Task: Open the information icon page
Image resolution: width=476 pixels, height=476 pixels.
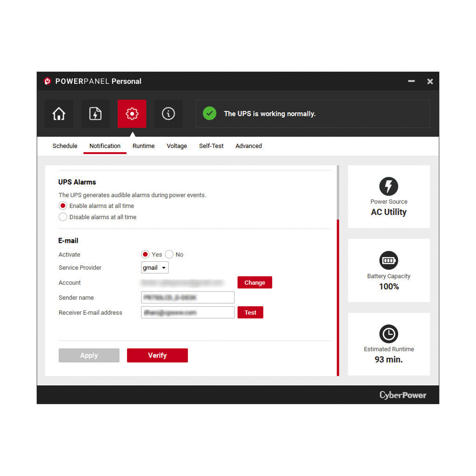Action: click(168, 114)
